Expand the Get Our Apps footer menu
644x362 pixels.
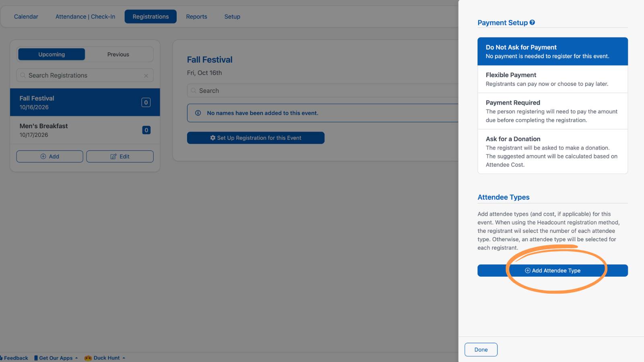coord(56,358)
